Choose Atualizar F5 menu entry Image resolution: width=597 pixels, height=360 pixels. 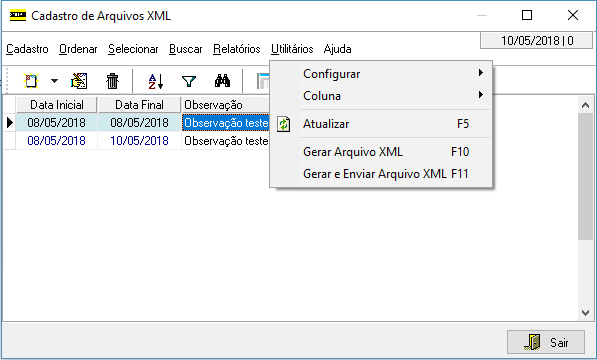pos(381,124)
